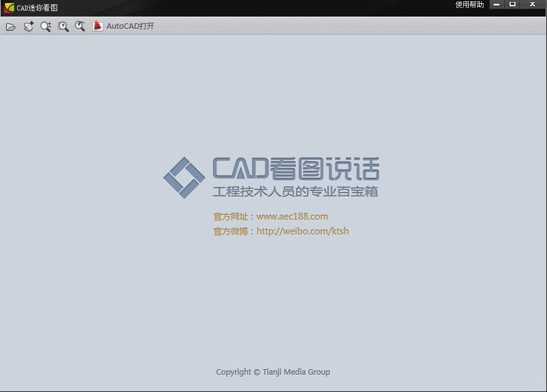Open a drawing file with the folder icon
Image resolution: width=547 pixels, height=392 pixels.
10,26
